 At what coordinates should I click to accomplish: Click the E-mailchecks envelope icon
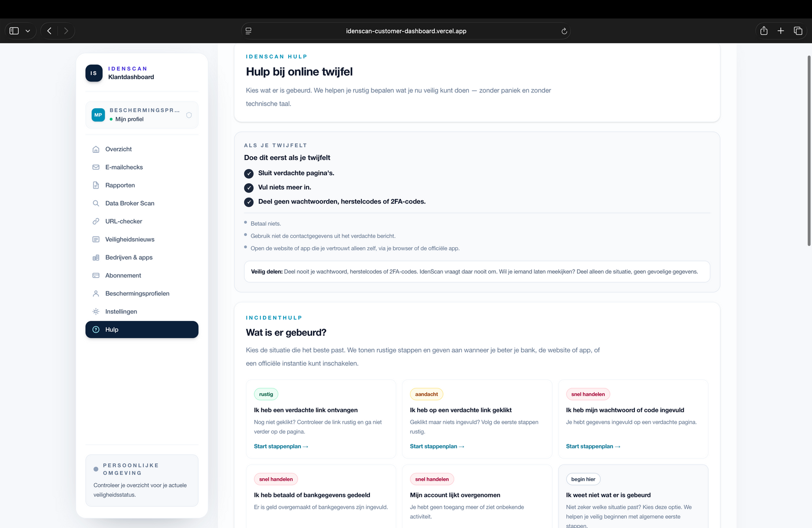click(x=96, y=167)
